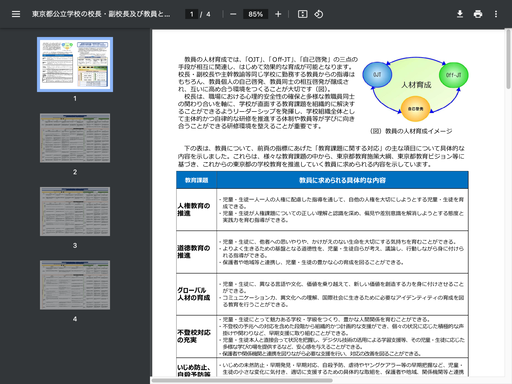
Task: Click the '人材育成' label in diagram
Action: point(416,85)
